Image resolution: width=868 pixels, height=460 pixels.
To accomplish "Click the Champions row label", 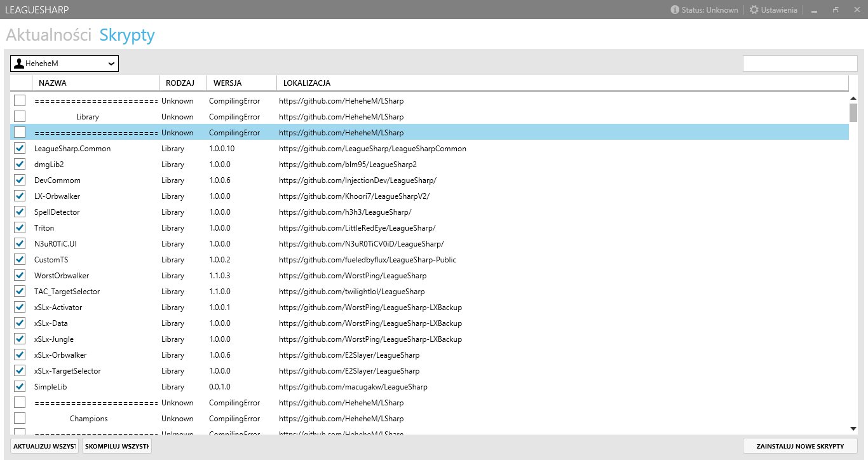I will (x=88, y=419).
